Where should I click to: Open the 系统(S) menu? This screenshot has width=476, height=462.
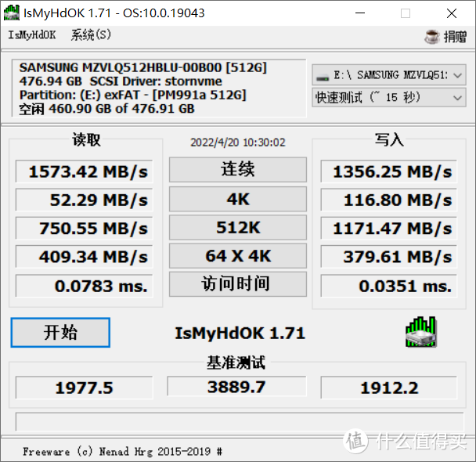[91, 35]
